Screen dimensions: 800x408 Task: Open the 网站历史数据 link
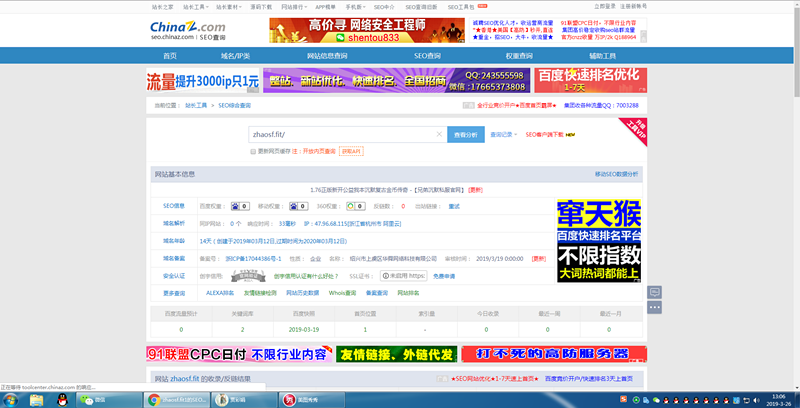303,293
